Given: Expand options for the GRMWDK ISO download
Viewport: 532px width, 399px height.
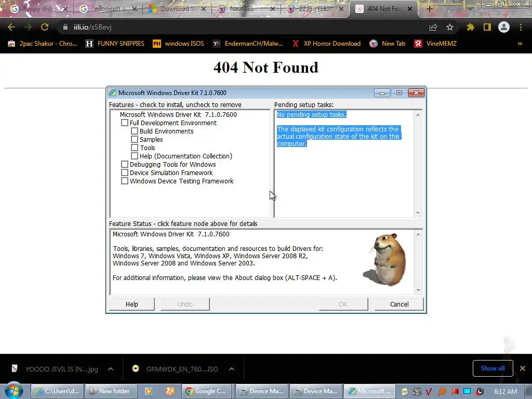Looking at the screenshot, I should click(231, 369).
